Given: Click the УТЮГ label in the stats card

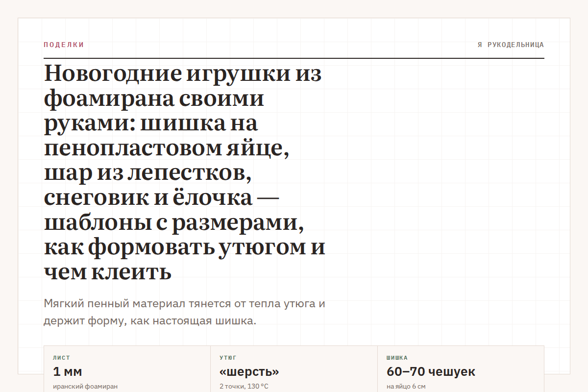Looking at the screenshot, I should [228, 358].
